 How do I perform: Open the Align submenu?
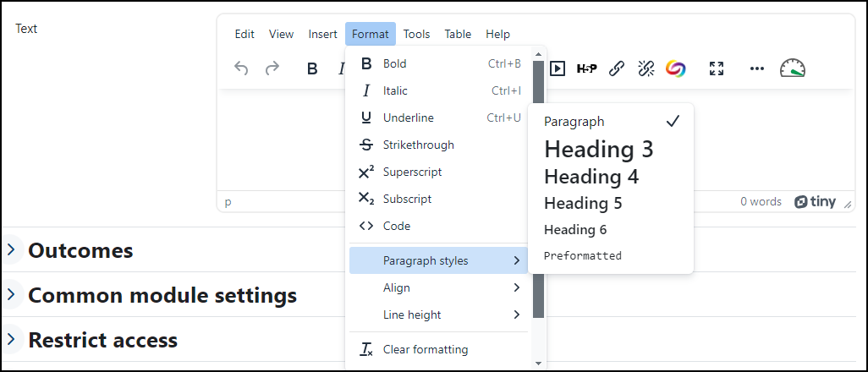point(440,287)
